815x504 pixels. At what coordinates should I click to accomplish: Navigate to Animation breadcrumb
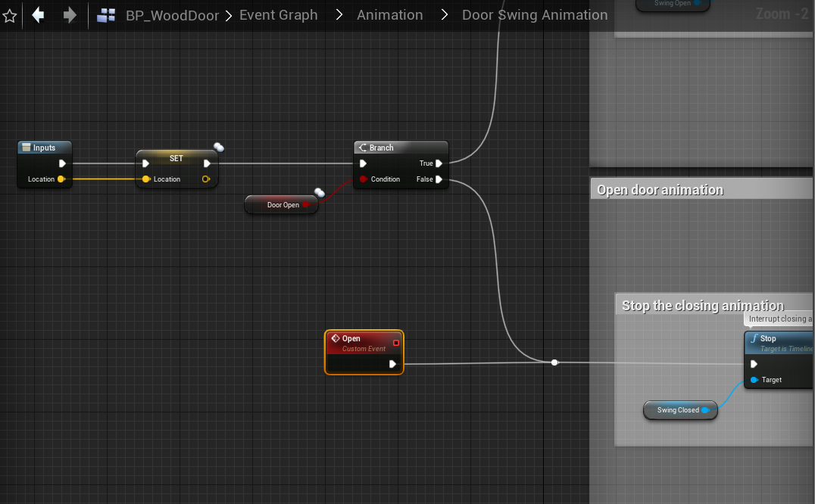pos(389,15)
